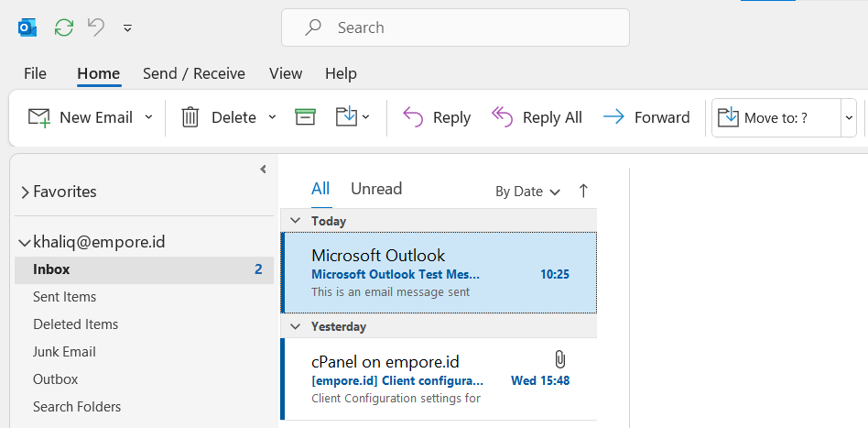Click the New Email envelope icon
The height and width of the screenshot is (428, 868).
[39, 117]
